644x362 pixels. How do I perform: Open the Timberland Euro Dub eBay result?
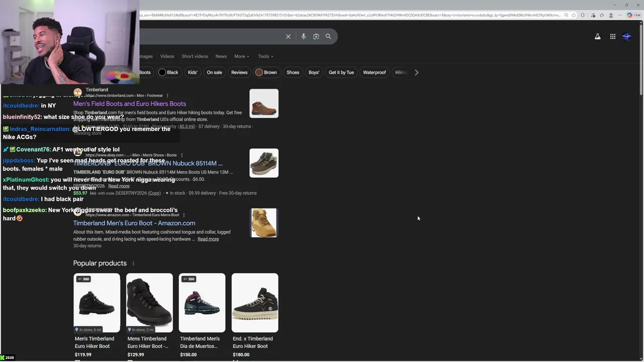point(148,163)
